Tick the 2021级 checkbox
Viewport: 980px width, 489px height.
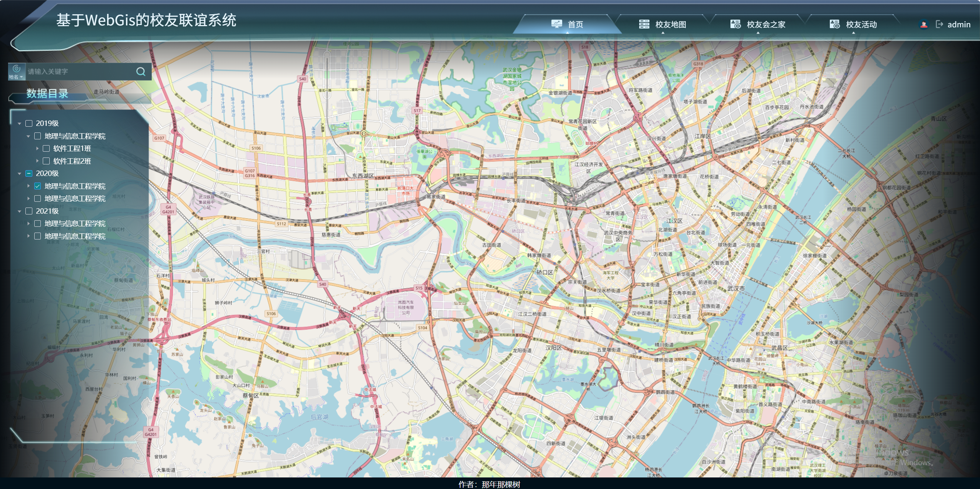tap(29, 211)
